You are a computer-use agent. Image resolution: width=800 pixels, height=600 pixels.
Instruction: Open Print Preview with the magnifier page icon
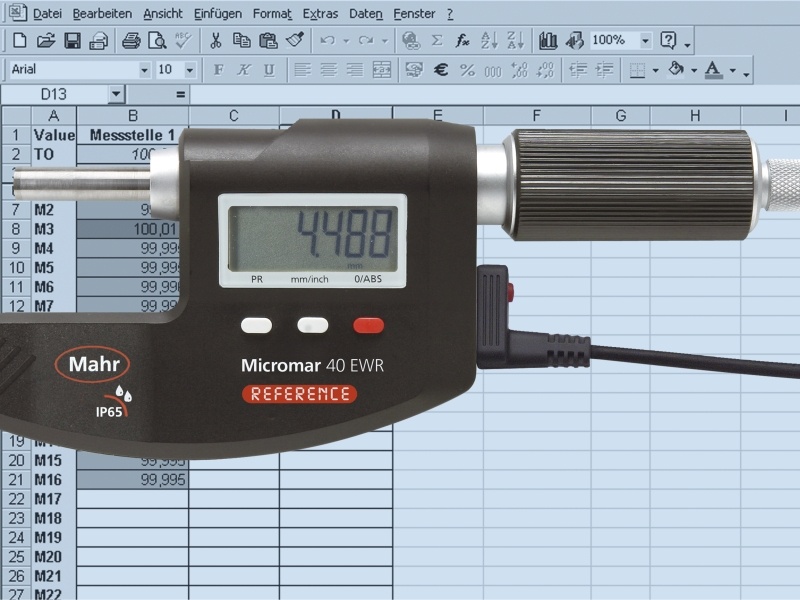(x=157, y=40)
